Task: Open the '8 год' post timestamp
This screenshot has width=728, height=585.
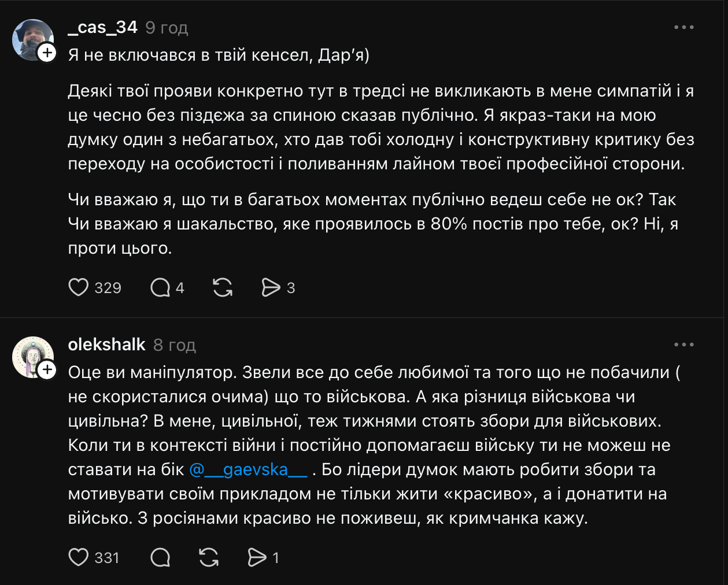Action: (175, 345)
